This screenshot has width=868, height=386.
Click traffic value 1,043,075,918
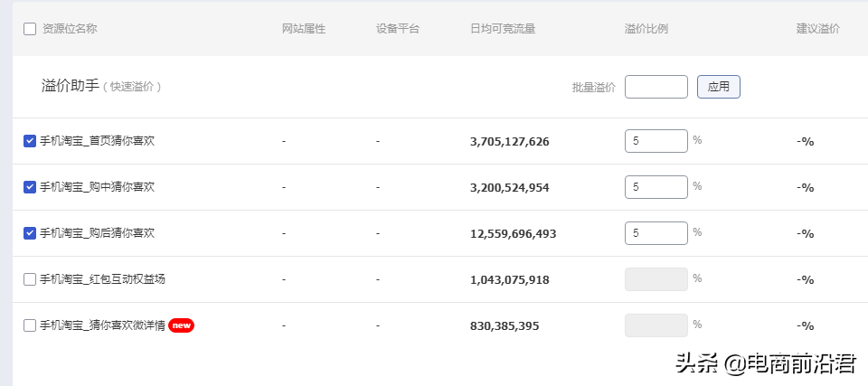pos(510,279)
